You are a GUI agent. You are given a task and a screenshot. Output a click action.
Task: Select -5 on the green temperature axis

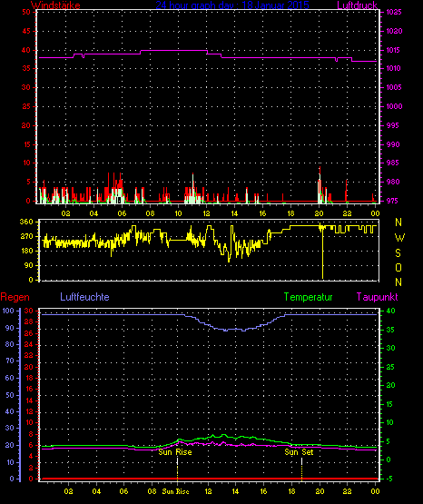tap(389, 479)
